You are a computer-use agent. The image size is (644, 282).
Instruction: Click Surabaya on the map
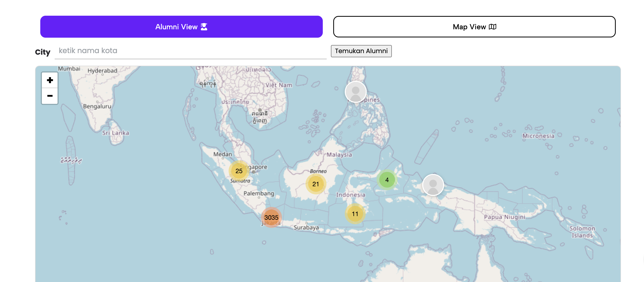(306, 227)
